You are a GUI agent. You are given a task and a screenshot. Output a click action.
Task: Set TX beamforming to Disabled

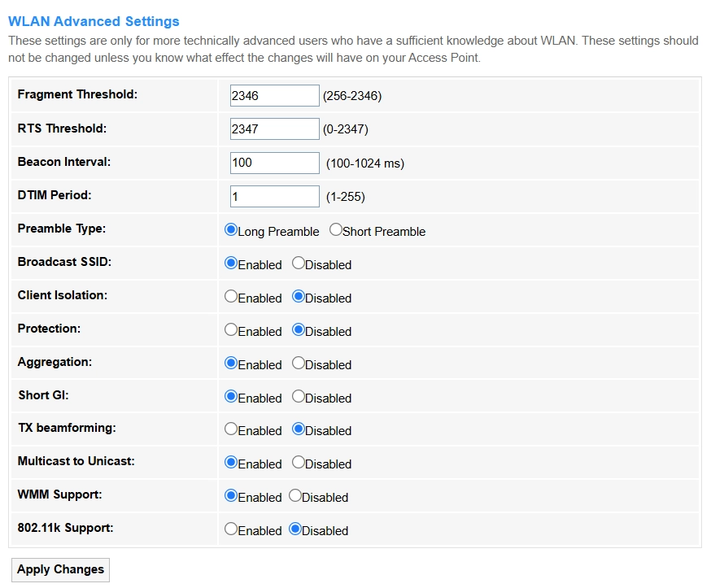[299, 429]
